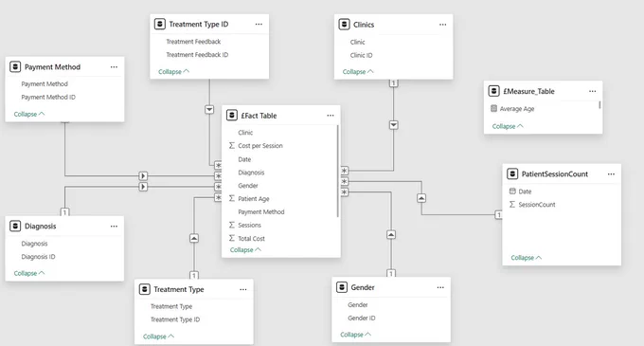Click the £Fact Table field list scrollbar
644x346 pixels.
click(x=337, y=171)
